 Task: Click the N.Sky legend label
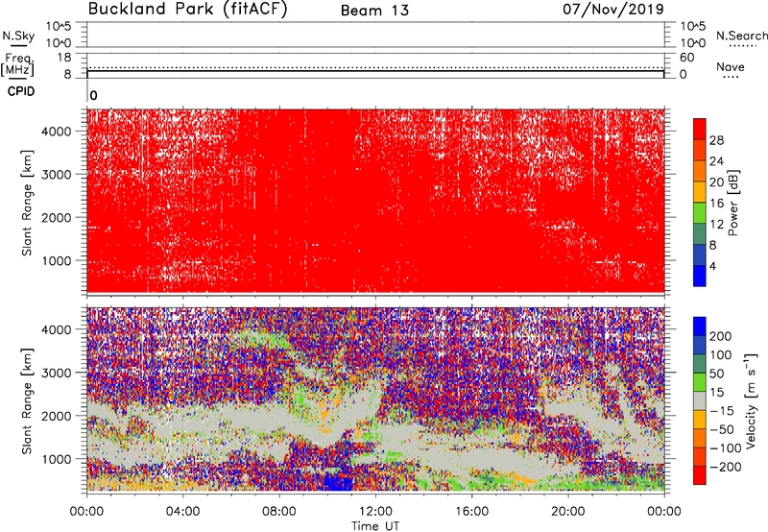[18, 36]
